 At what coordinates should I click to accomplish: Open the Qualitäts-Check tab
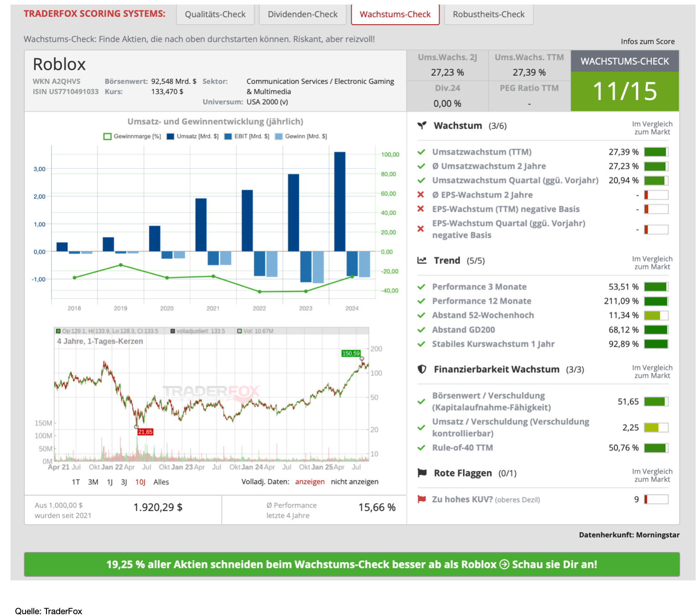click(215, 14)
